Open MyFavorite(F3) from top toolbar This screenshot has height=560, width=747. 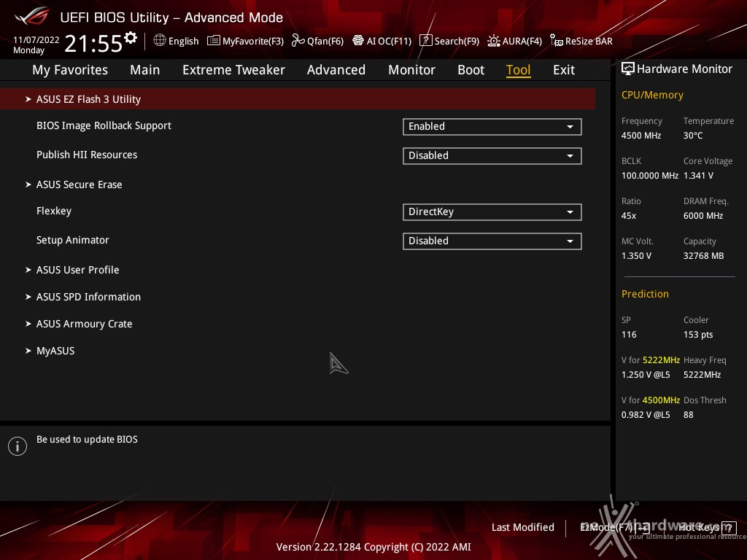pos(245,41)
